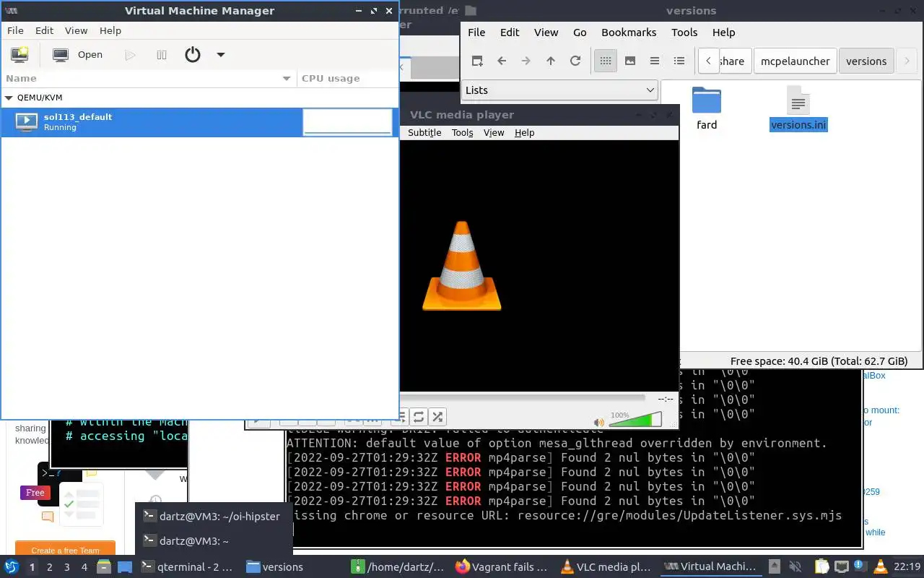Screen dimensions: 924x578
Task: Open File menu in Virtual Machine Manager
Action: pos(15,30)
